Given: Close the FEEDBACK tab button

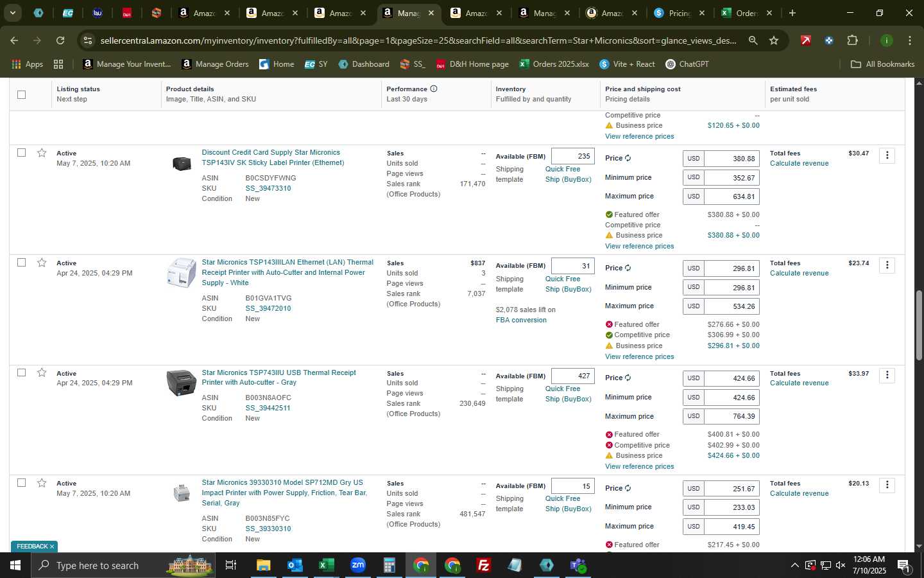Looking at the screenshot, I should pos(52,547).
